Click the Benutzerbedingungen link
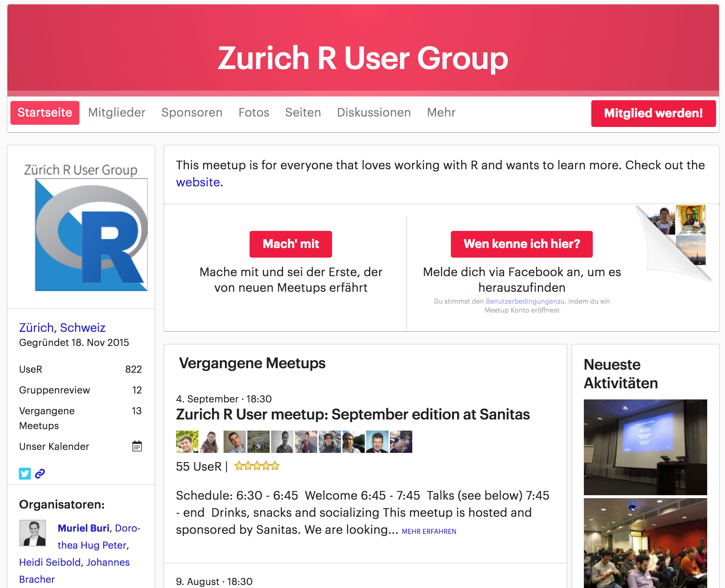This screenshot has width=725, height=588. pyautogui.click(x=521, y=301)
